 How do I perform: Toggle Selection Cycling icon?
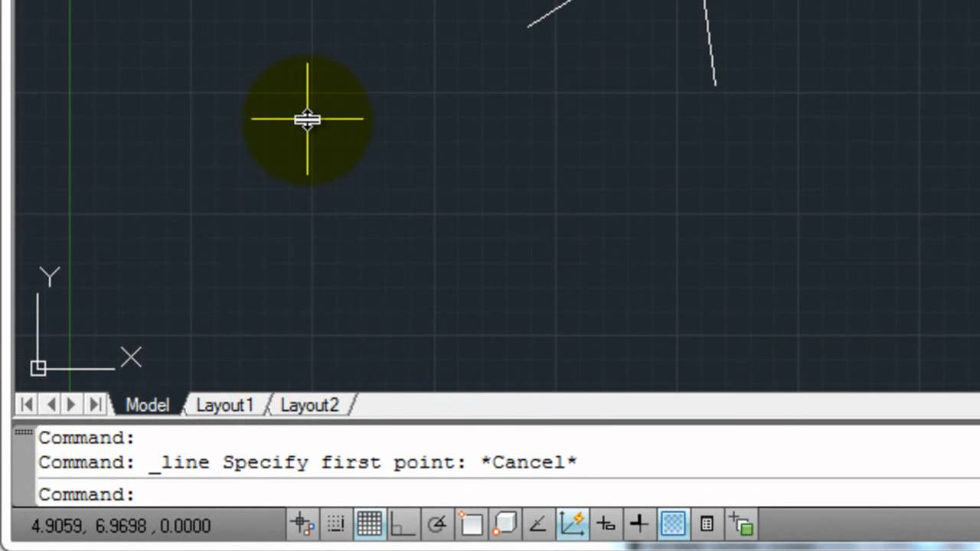coord(741,524)
